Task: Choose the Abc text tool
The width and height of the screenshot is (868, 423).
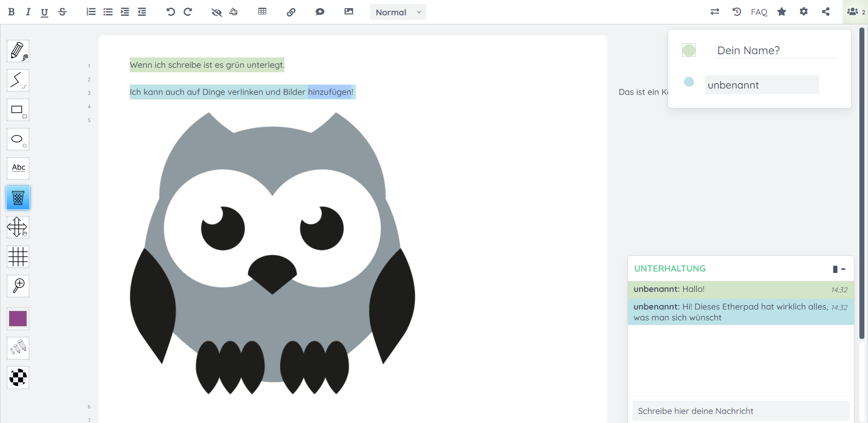Action: click(x=18, y=168)
